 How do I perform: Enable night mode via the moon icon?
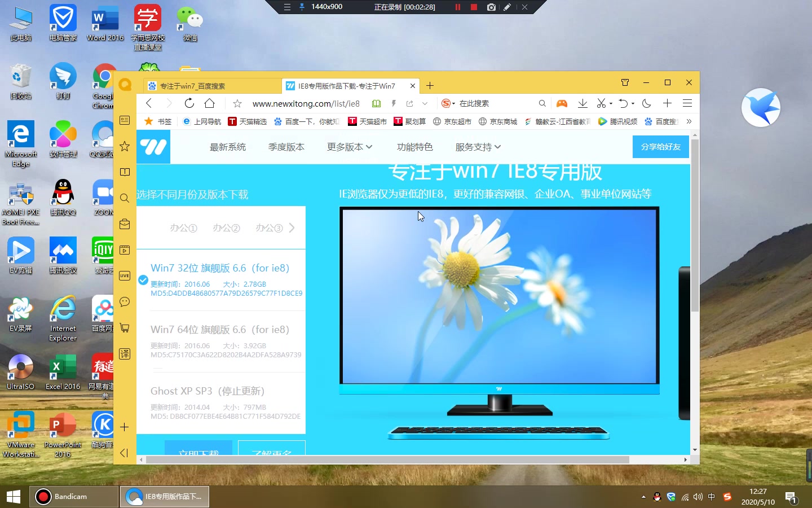(646, 103)
